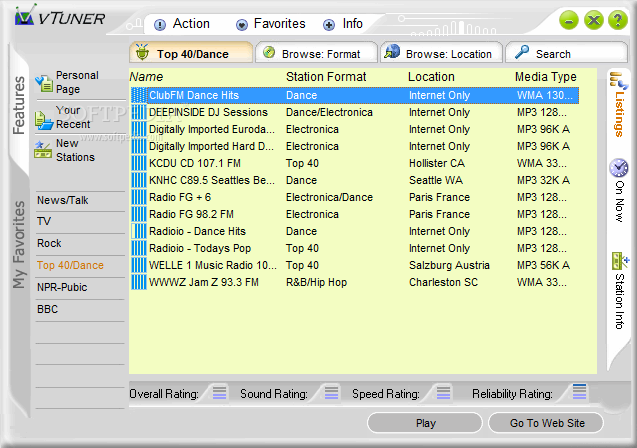The height and width of the screenshot is (448, 637).
Task: Click signal icon beside WELLE 1 Music Radio
Action: pos(139,265)
